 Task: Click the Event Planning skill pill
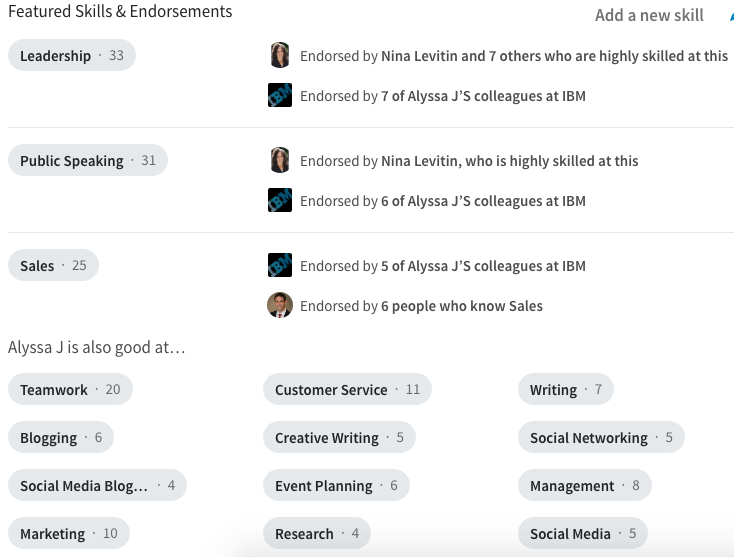pyautogui.click(x=336, y=486)
